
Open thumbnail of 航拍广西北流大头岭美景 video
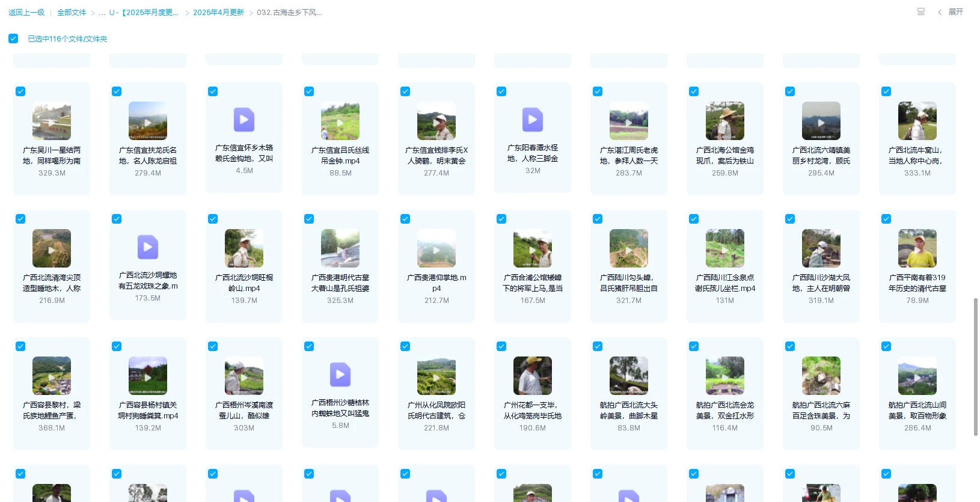(x=629, y=376)
